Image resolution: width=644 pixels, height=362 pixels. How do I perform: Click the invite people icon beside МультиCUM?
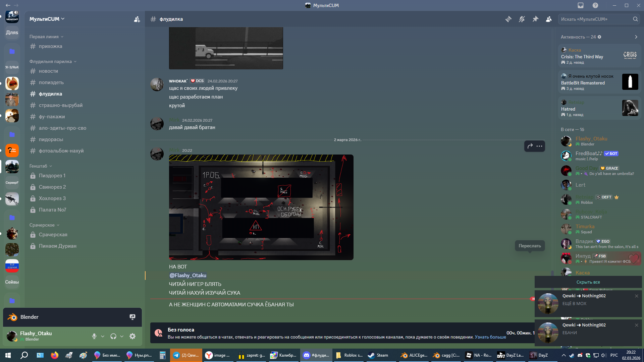(137, 19)
